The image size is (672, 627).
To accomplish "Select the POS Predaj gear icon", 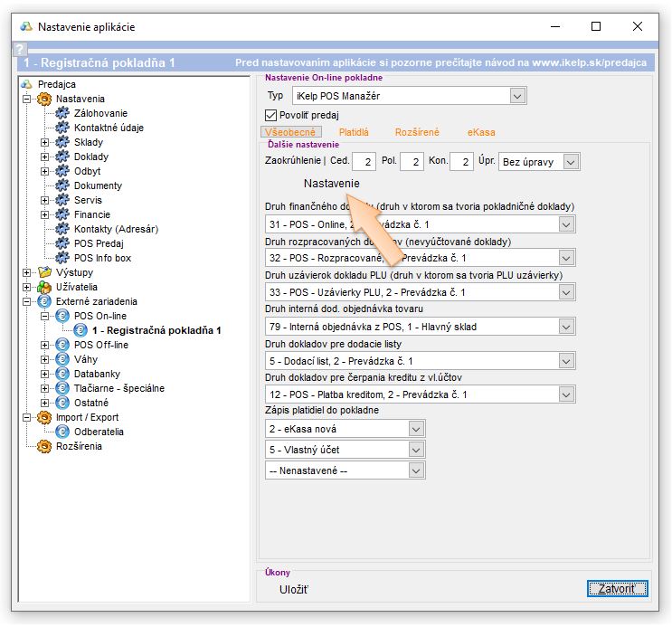I will [x=62, y=243].
